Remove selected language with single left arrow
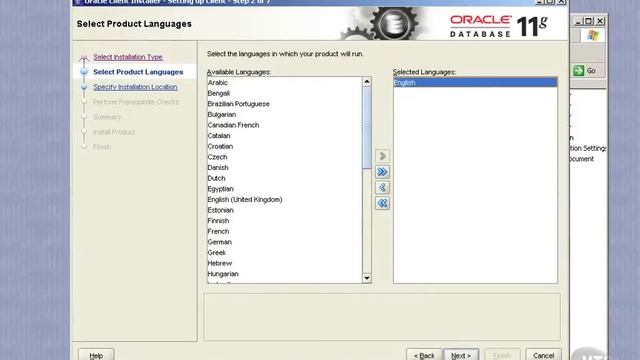 [x=382, y=187]
